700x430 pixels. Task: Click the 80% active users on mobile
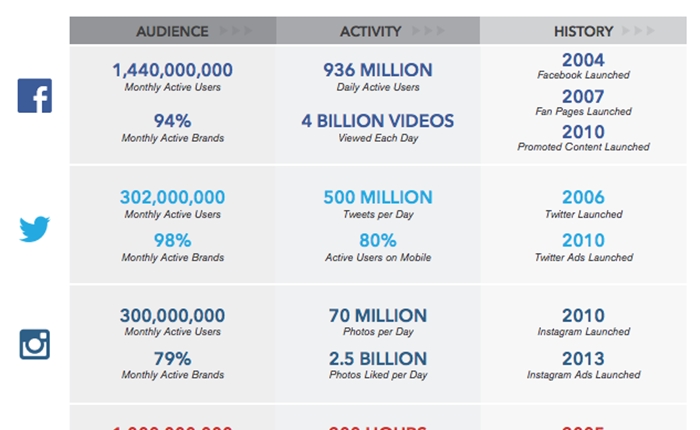tap(378, 241)
